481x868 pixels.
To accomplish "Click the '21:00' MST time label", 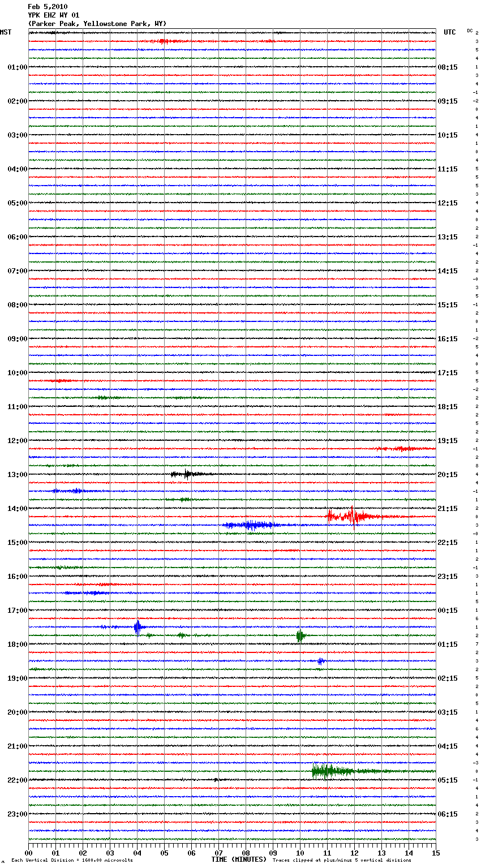I will tap(18, 746).
